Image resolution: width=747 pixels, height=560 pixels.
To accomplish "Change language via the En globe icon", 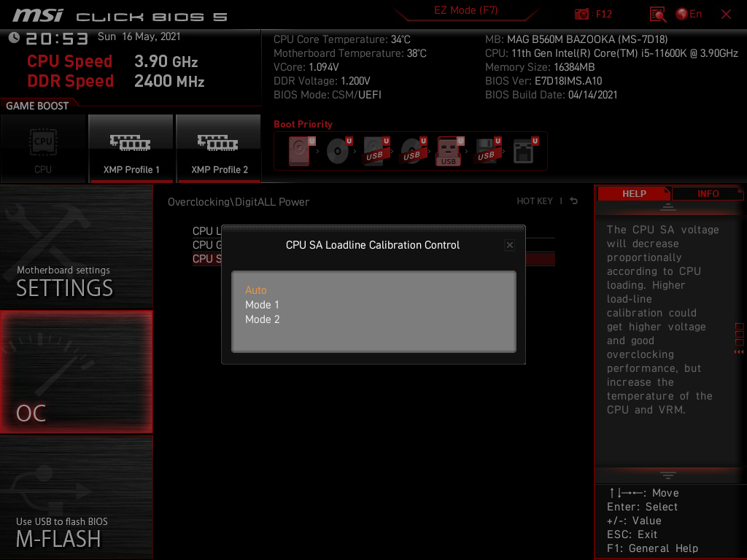I will pos(689,15).
